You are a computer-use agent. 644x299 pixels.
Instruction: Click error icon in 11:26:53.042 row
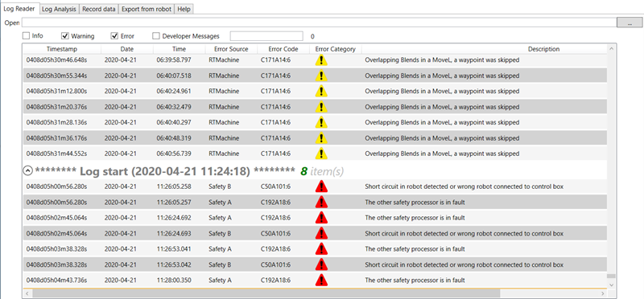pyautogui.click(x=321, y=264)
